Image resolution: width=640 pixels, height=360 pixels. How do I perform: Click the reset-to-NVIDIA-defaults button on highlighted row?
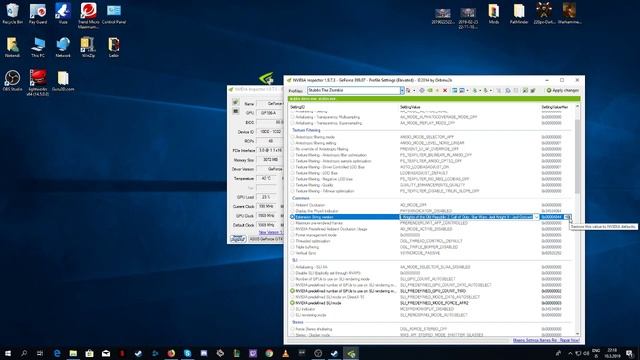(x=567, y=217)
